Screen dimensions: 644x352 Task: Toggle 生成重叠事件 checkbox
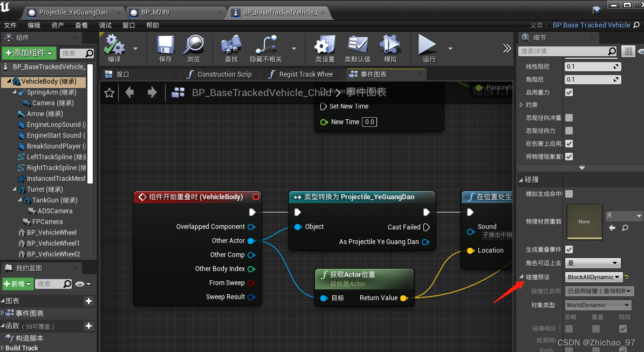(x=569, y=249)
